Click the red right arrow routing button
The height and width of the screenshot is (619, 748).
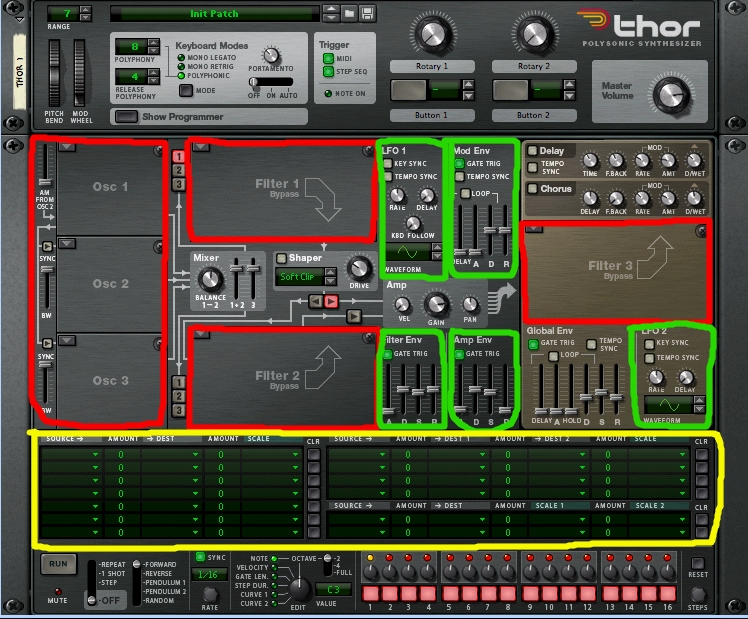click(x=331, y=301)
